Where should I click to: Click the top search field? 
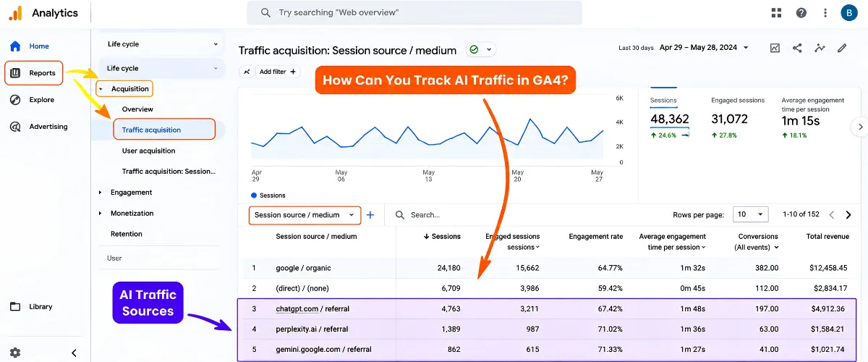[x=414, y=12]
